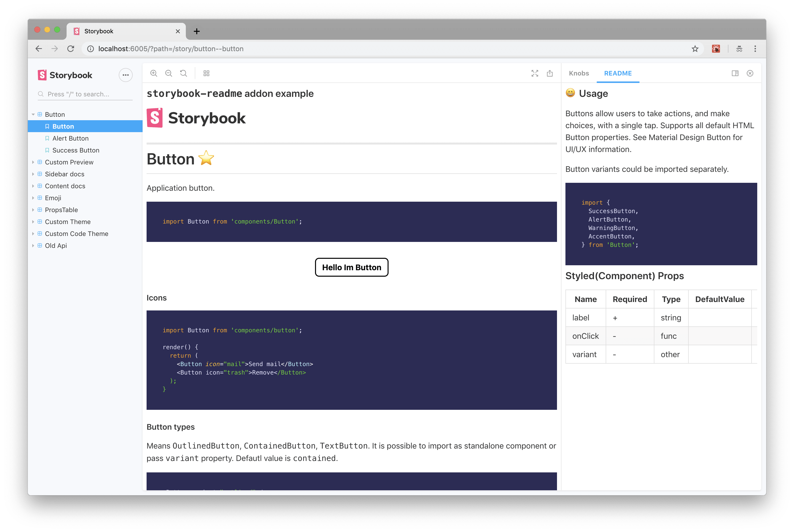Click the Application button. text
794x532 pixels.
[x=181, y=188]
